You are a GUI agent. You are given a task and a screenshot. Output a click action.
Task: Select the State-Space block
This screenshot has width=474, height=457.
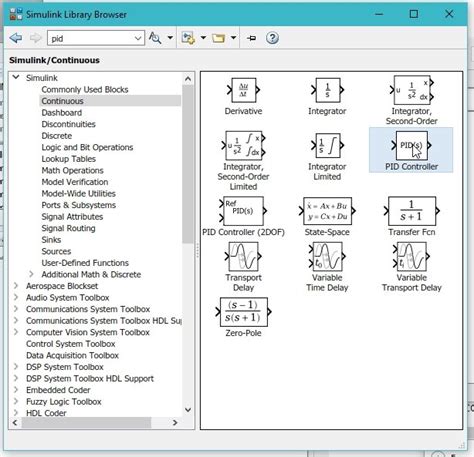[327, 211]
